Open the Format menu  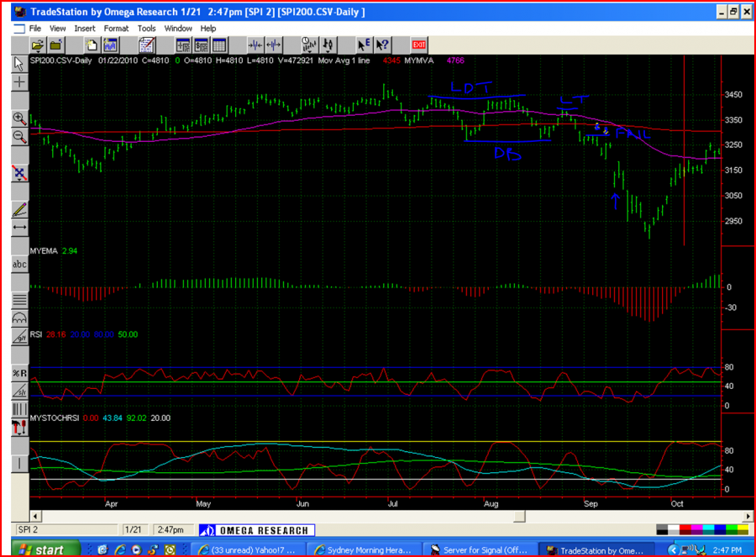pyautogui.click(x=116, y=29)
